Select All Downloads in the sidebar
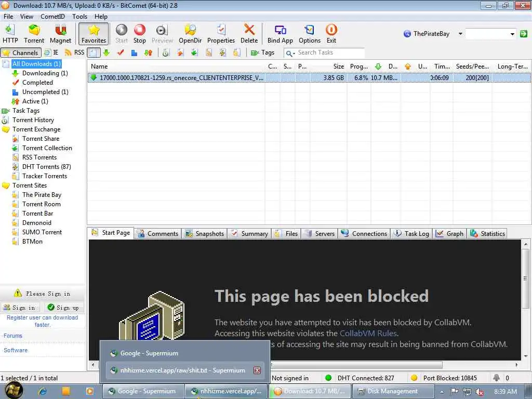The image size is (532, 399). point(36,64)
